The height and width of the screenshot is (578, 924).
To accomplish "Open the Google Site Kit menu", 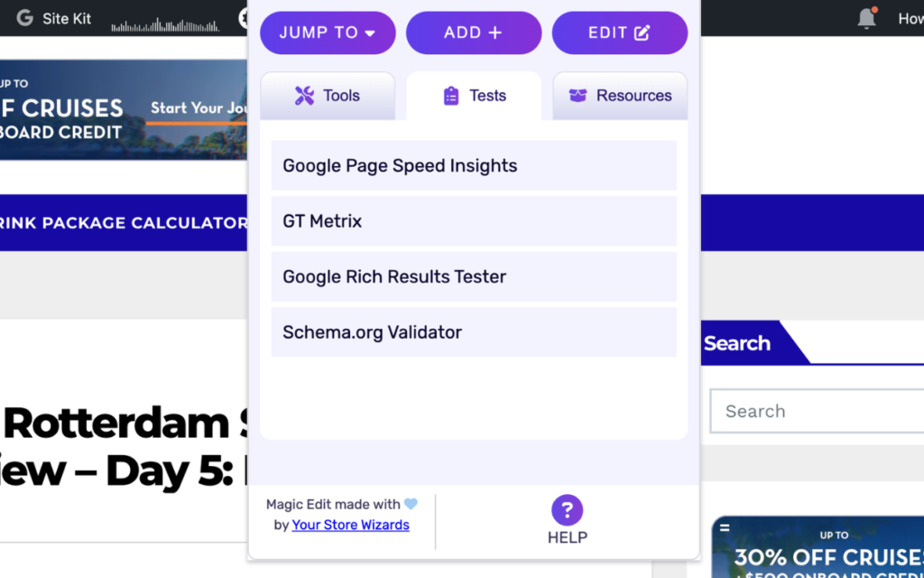I will click(51, 17).
